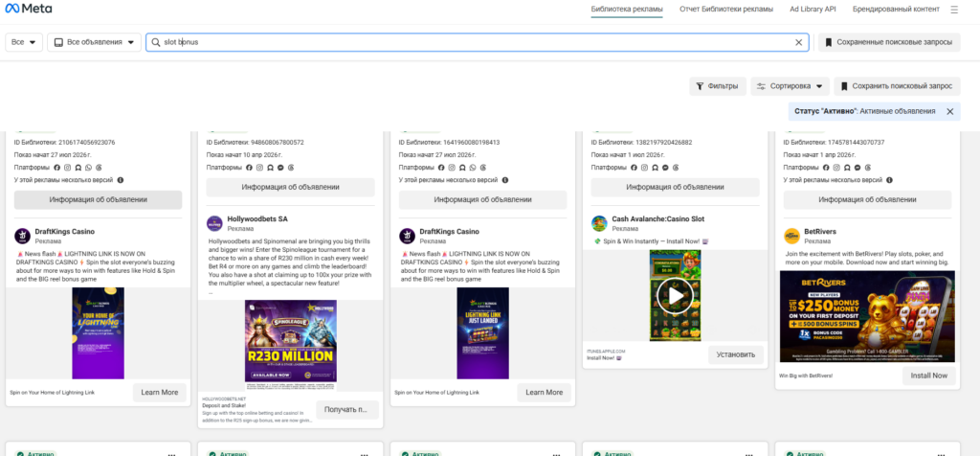Open the Фильтры panel
The width and height of the screenshot is (980, 456).
coord(718,86)
